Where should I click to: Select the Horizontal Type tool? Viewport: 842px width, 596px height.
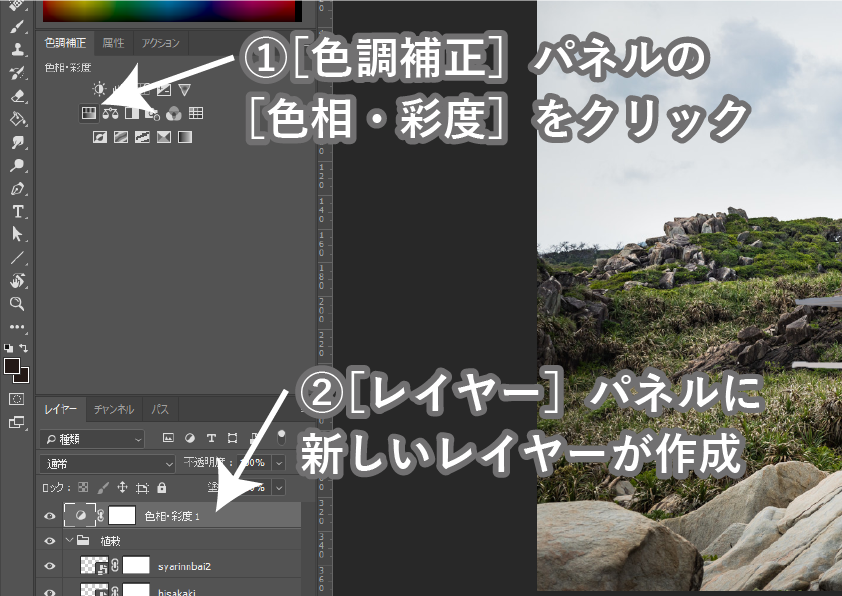click(x=17, y=212)
